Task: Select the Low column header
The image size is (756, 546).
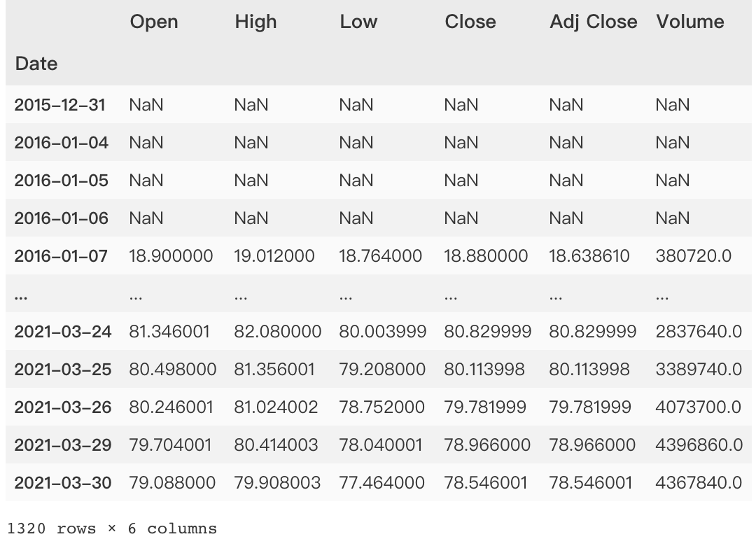Action: click(x=358, y=22)
